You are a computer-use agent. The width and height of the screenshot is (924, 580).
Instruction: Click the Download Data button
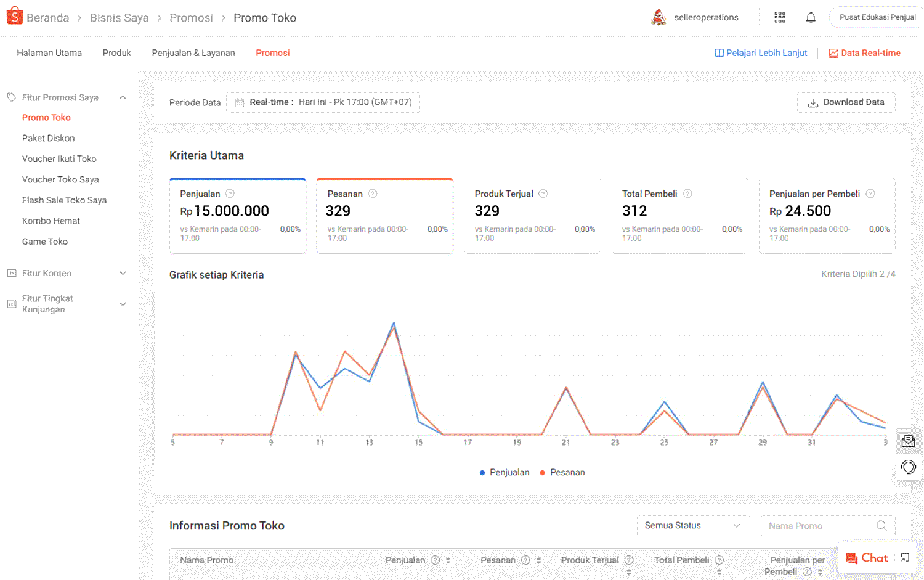click(x=846, y=102)
